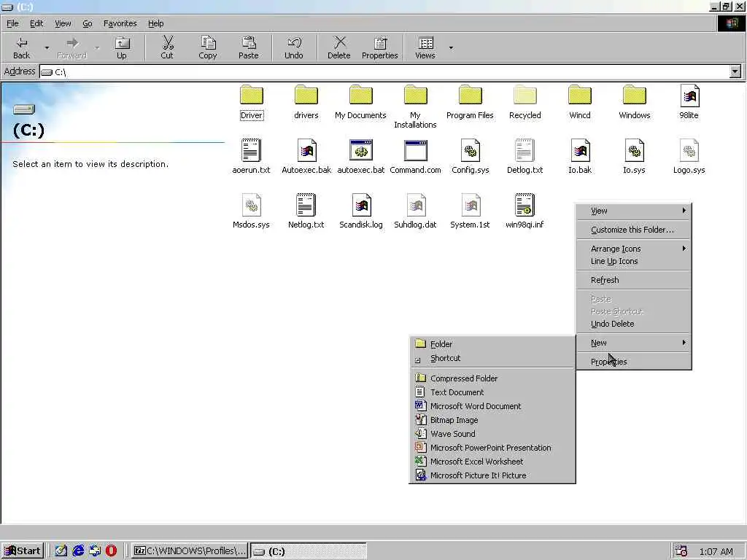
Task: Expand the New submenu entry
Action: click(634, 343)
